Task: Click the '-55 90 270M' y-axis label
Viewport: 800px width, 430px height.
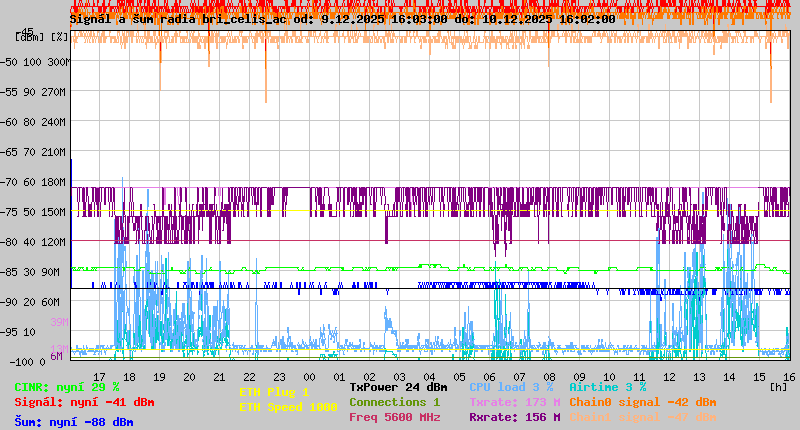Action: click(33, 92)
